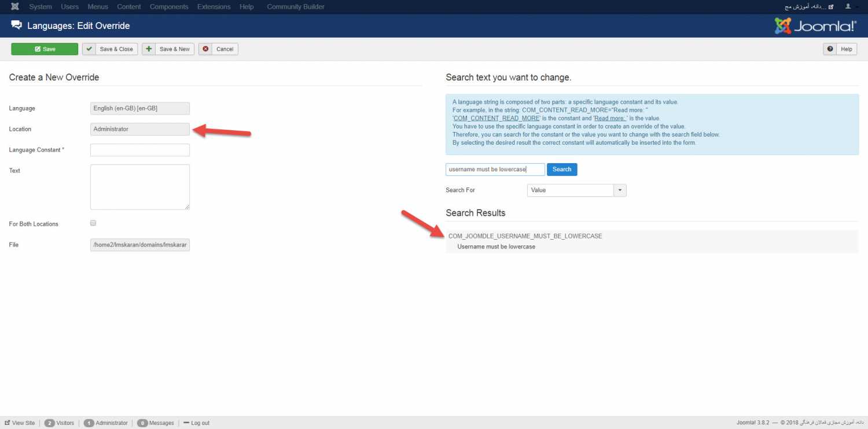Screen dimensions: 868x429
Task: Click the Languages speech bubble header icon
Action: 16,25
